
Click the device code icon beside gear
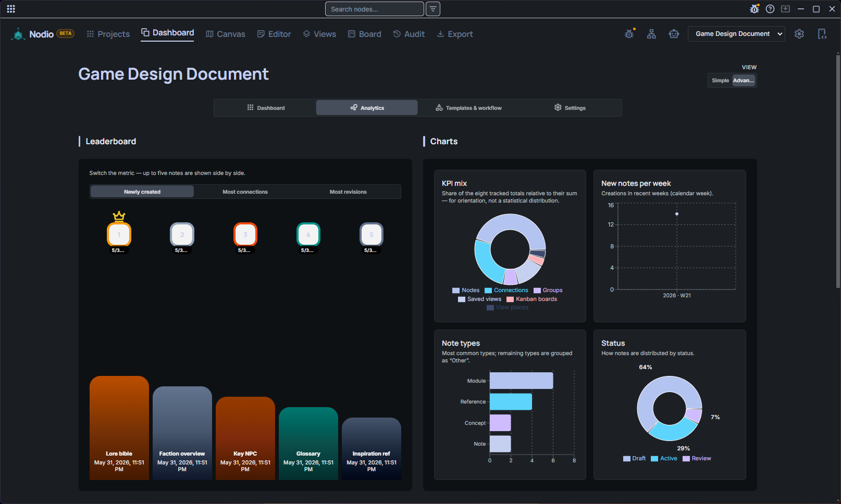tap(822, 34)
